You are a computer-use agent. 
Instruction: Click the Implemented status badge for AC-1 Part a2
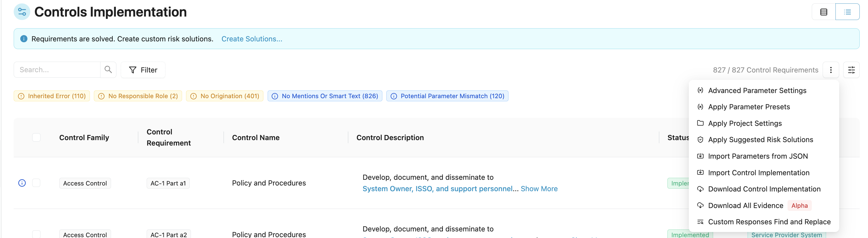point(690,234)
